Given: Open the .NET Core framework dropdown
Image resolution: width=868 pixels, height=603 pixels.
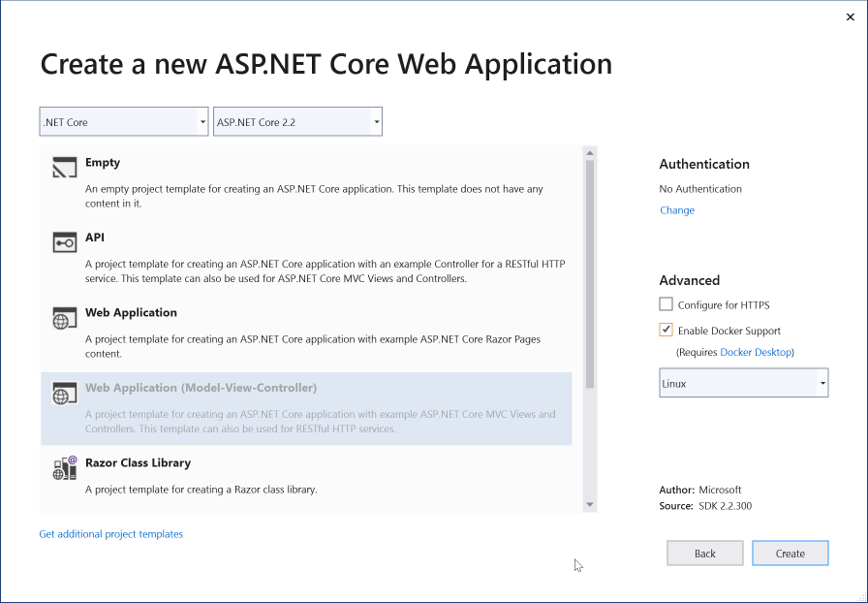Looking at the screenshot, I should click(x=124, y=122).
